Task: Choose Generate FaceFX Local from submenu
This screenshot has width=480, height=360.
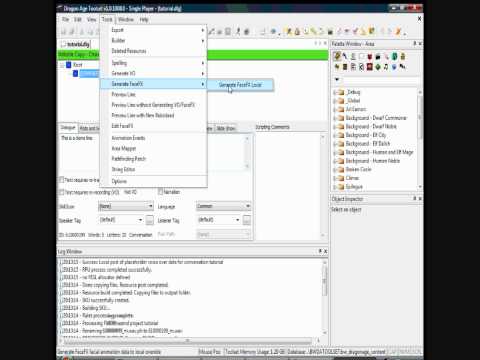Action: click(x=240, y=85)
